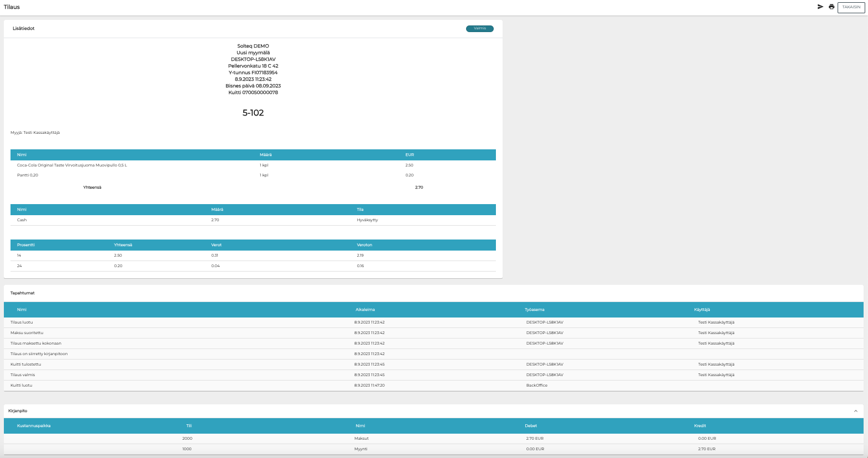Image resolution: width=868 pixels, height=458 pixels.
Task: Click the Aikaleima column header in Tapahtumat
Action: click(365, 310)
